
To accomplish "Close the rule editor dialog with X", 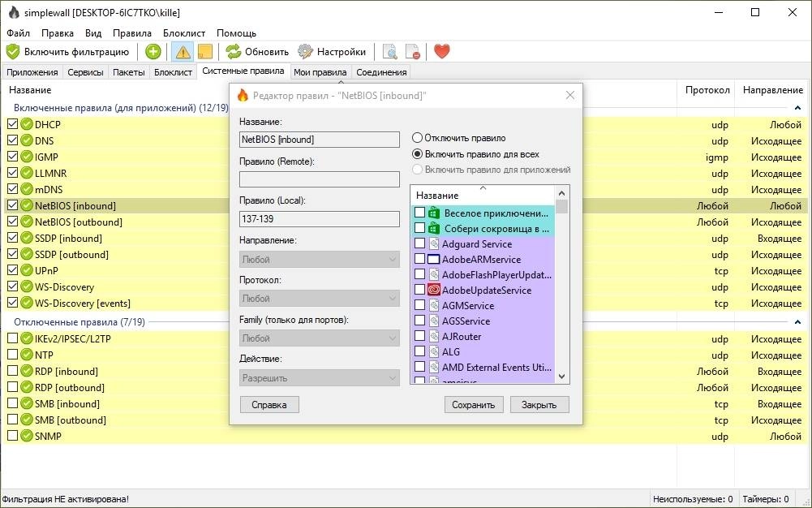I will click(x=570, y=95).
